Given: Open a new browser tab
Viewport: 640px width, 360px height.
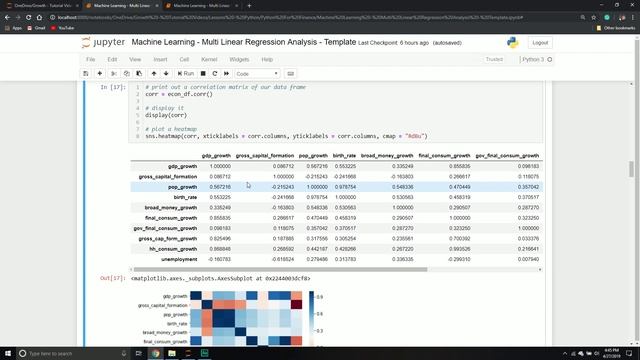Looking at the screenshot, I should [249, 6].
